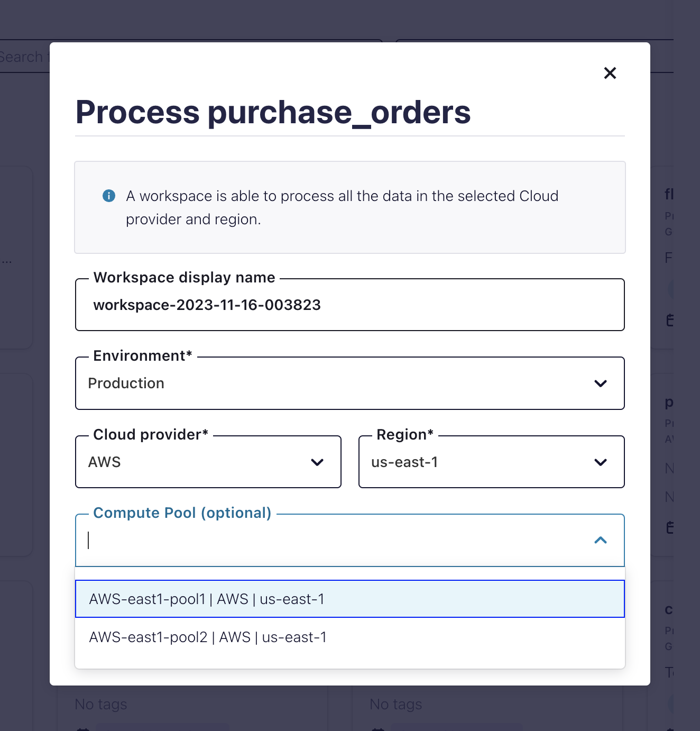
Task: Click the blue info icon in the notice
Action: pyautogui.click(x=109, y=196)
